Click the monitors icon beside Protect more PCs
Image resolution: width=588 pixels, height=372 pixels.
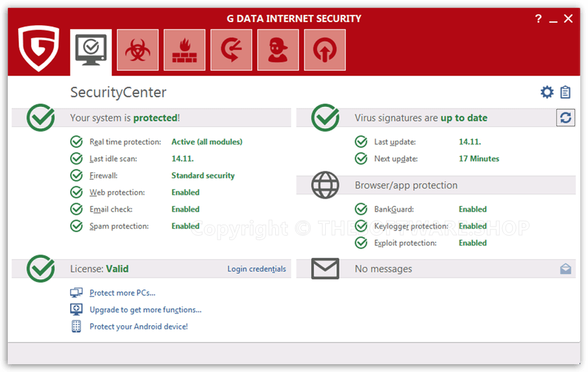point(76,293)
